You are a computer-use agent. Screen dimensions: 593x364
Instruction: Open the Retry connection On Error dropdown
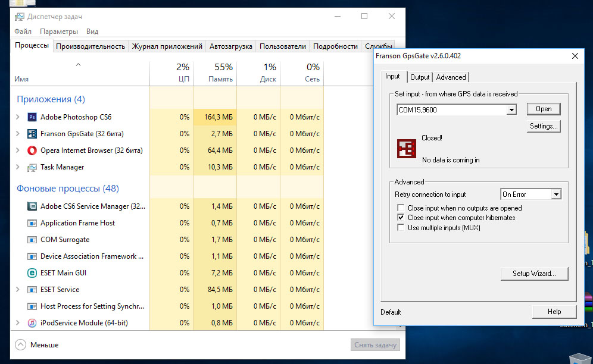[556, 194]
